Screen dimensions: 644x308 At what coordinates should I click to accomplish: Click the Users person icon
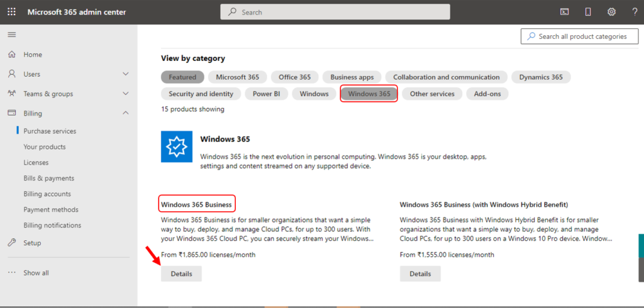click(x=12, y=74)
